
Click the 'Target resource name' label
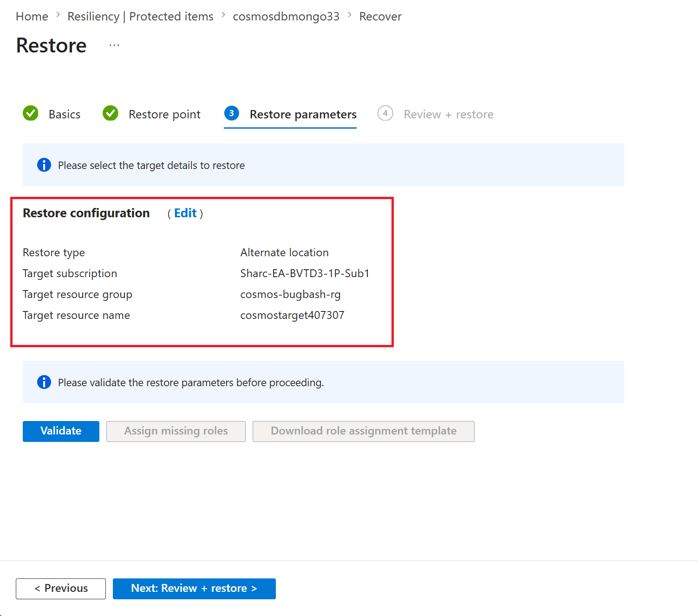[x=76, y=315]
